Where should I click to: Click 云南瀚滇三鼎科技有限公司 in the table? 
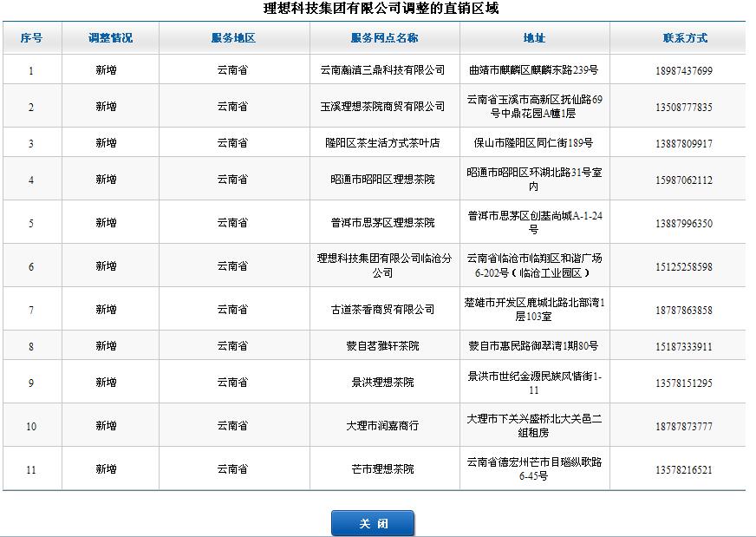tap(382, 70)
